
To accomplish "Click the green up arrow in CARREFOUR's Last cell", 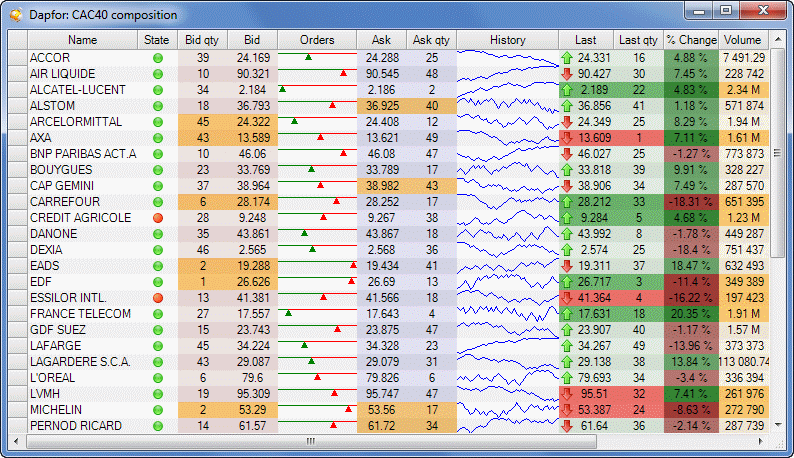I will tap(567, 202).
